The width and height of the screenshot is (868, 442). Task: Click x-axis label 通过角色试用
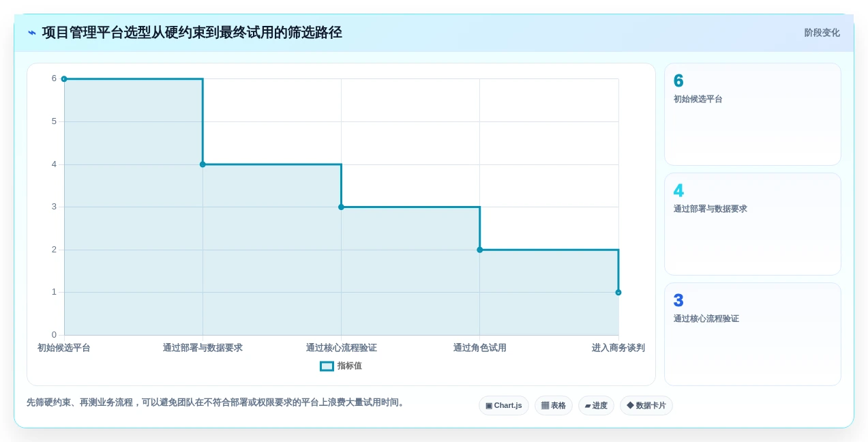(x=480, y=348)
